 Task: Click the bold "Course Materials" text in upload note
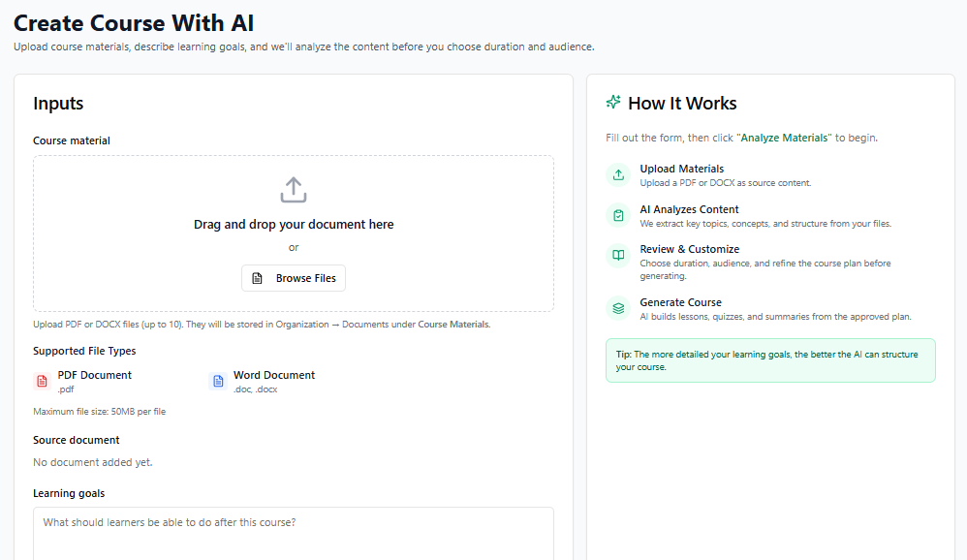tap(453, 325)
